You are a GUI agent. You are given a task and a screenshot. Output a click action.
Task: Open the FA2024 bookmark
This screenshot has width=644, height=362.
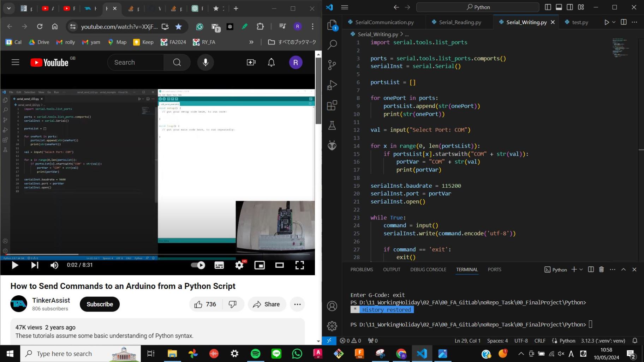(173, 42)
